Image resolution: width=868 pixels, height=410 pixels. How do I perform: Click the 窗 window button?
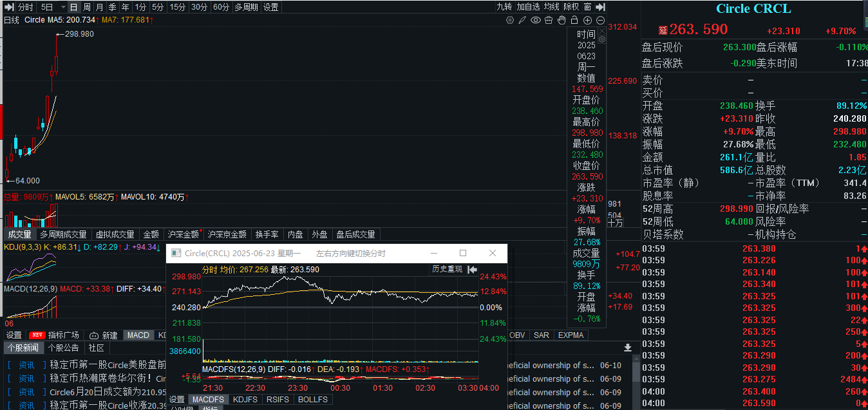coord(588,7)
